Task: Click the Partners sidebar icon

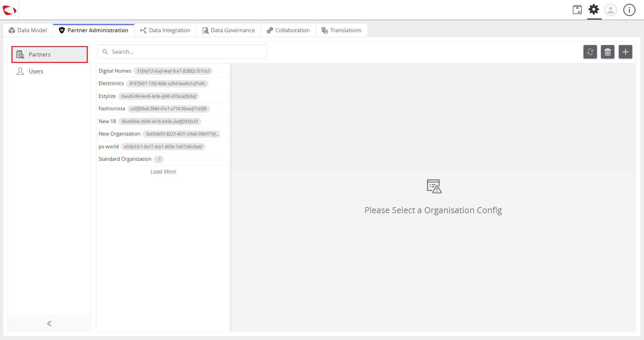Action: [x=21, y=54]
